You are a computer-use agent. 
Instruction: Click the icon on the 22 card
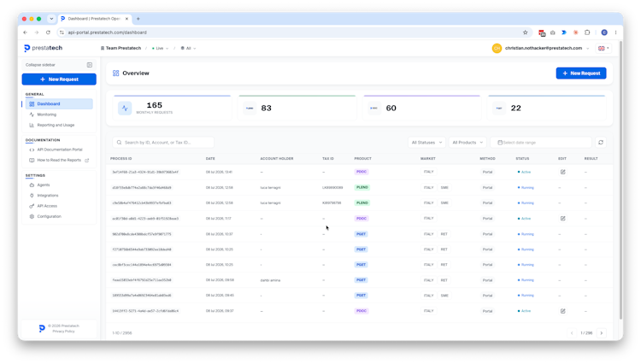499,109
